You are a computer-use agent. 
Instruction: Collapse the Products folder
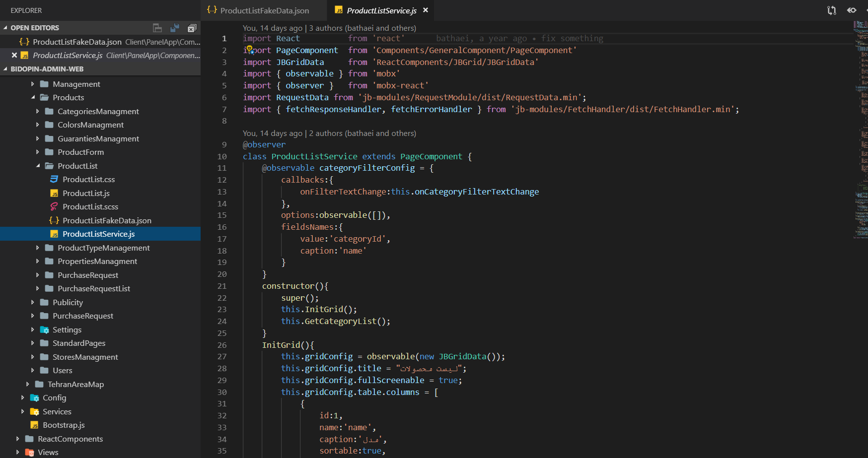(32, 97)
